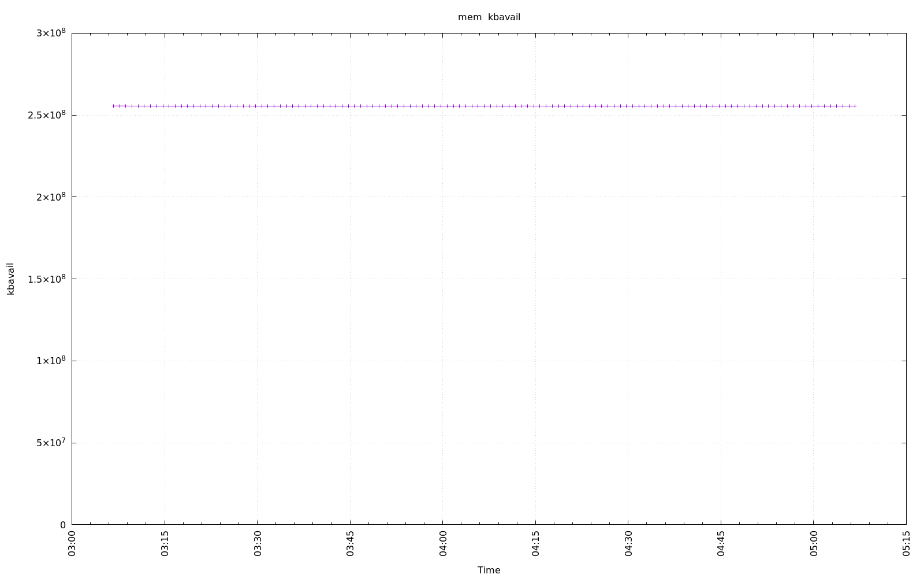Click the 3×10⁸ y-axis tick label

pos(51,33)
